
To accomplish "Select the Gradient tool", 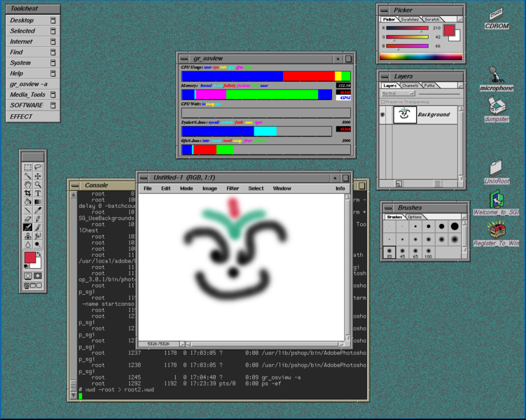I will pos(38,202).
